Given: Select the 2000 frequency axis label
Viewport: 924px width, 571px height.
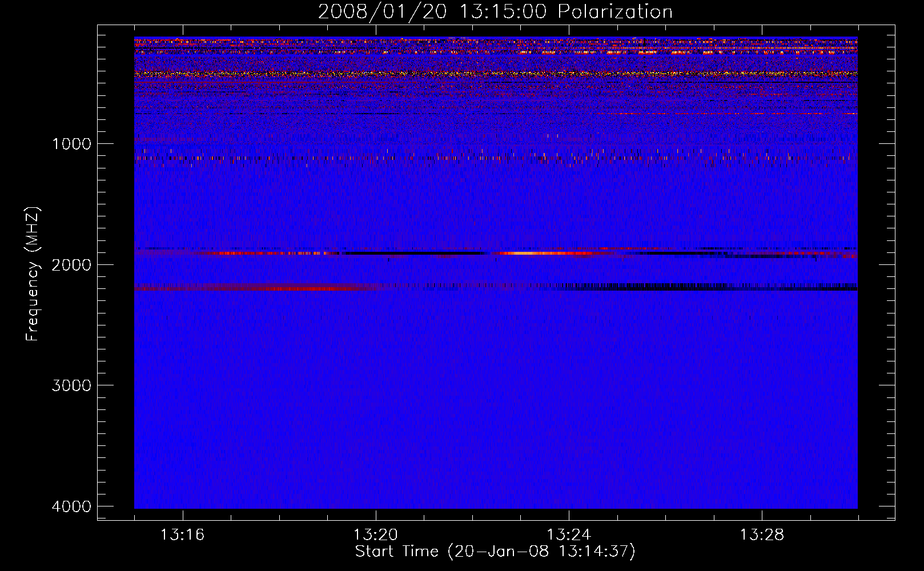Looking at the screenshot, I should (x=71, y=264).
